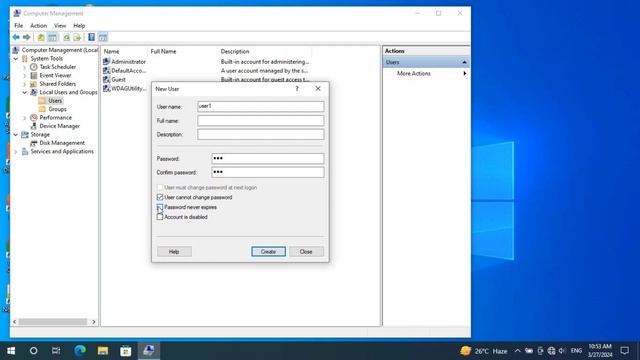640x360 pixels.
Task: Click the Password field
Action: 268,158
